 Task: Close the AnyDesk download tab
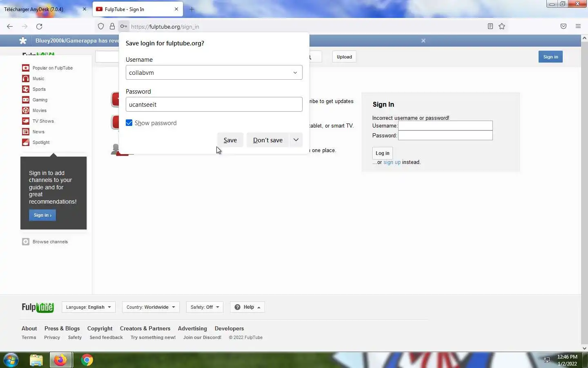click(x=85, y=9)
